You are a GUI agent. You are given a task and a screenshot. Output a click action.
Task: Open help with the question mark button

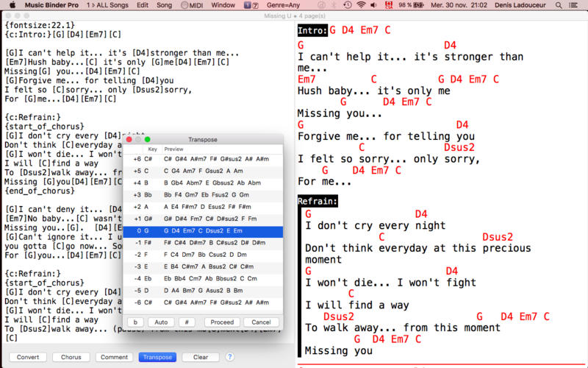coord(230,357)
